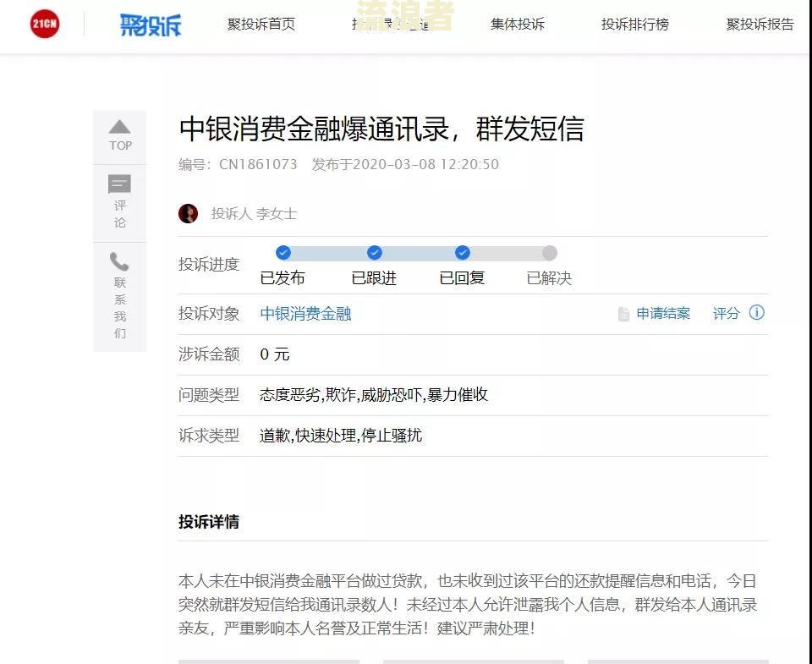Click the 评分 link
This screenshot has width=812, height=664.
[726, 313]
